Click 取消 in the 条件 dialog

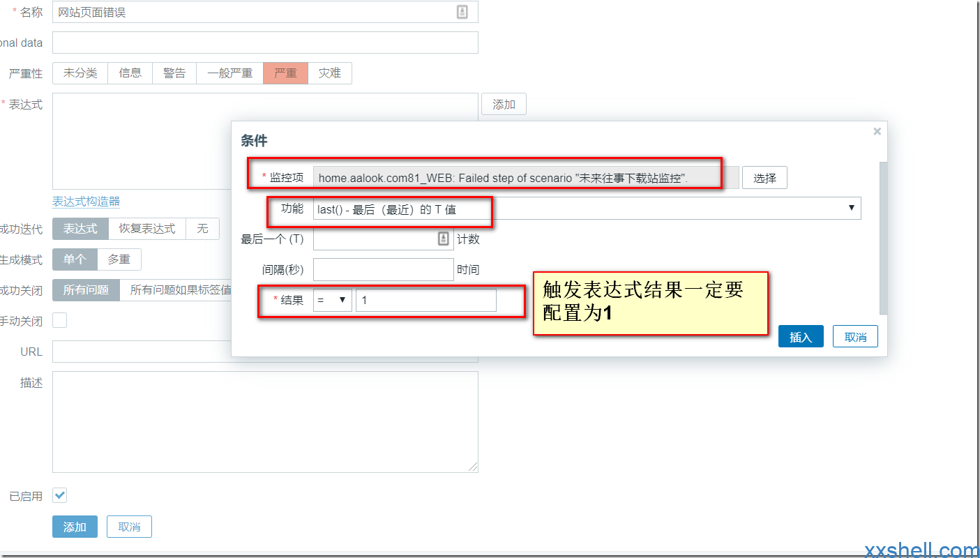point(855,337)
